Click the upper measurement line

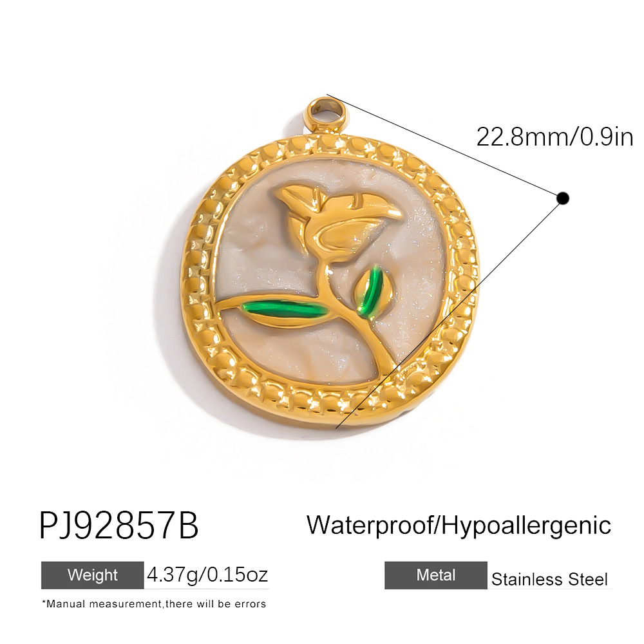[x=445, y=147]
